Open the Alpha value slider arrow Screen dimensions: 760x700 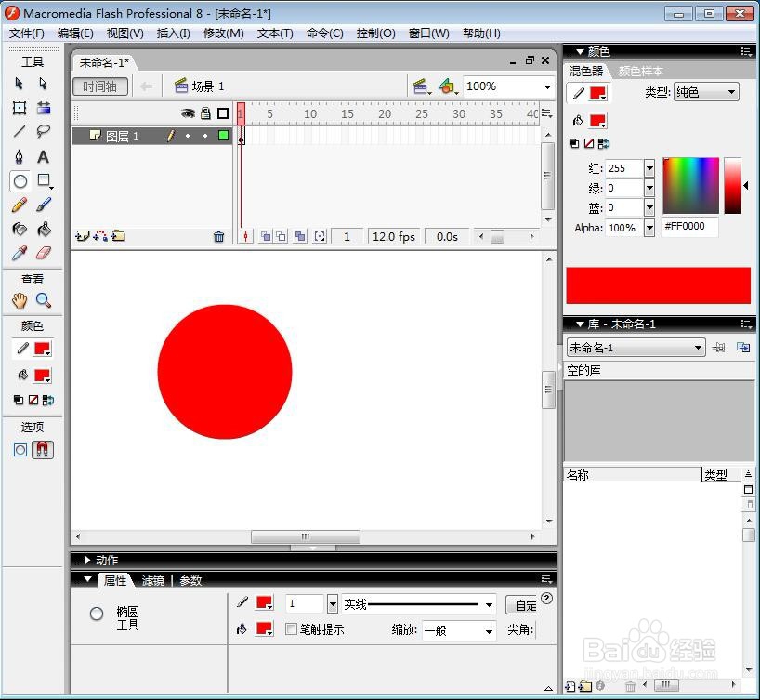pyautogui.click(x=649, y=228)
